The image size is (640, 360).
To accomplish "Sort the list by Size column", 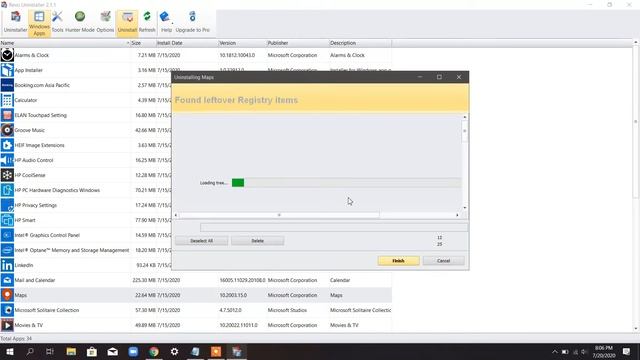I will coord(143,43).
